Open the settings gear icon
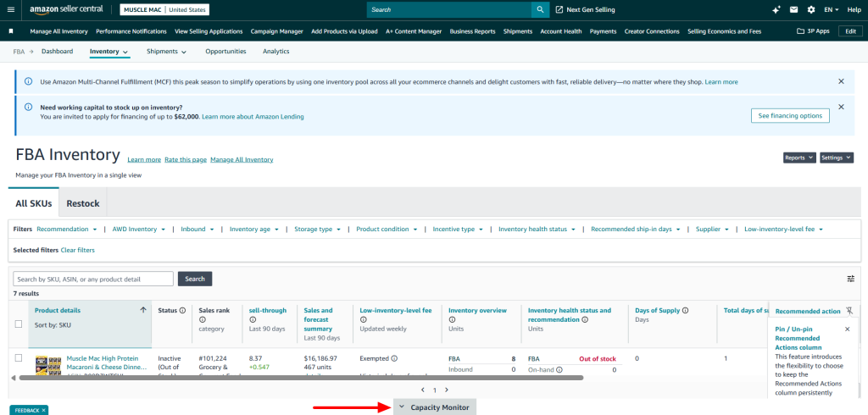 [811, 9]
